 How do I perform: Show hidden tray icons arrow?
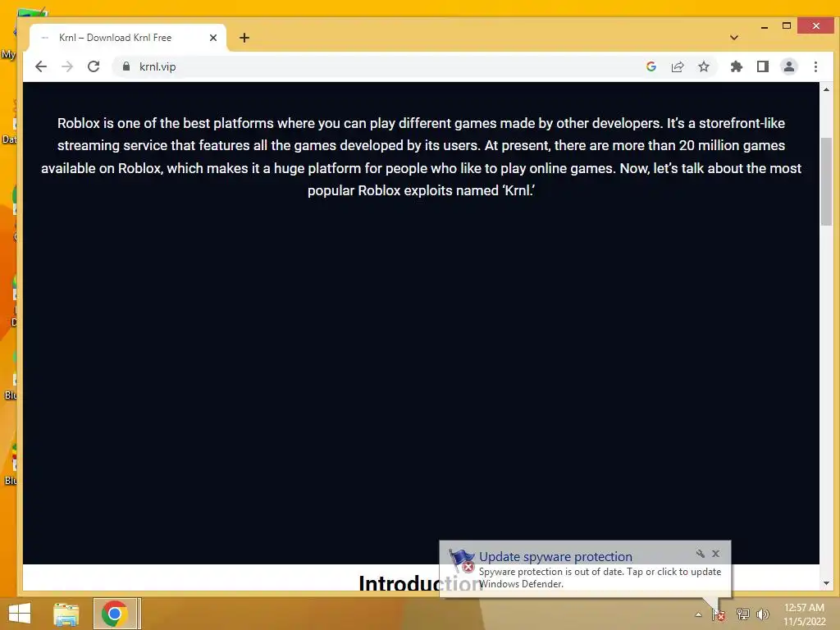tap(698, 614)
